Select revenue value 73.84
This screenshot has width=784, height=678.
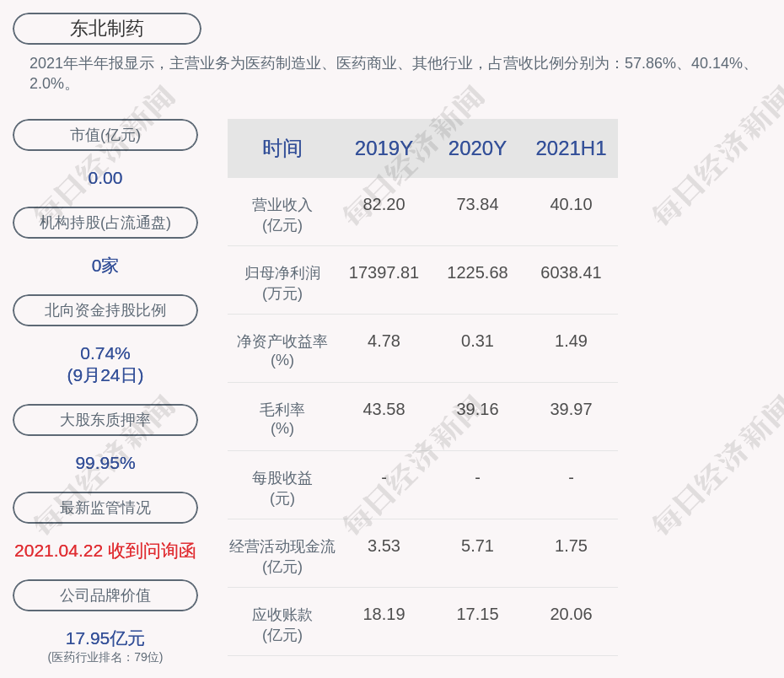point(477,205)
